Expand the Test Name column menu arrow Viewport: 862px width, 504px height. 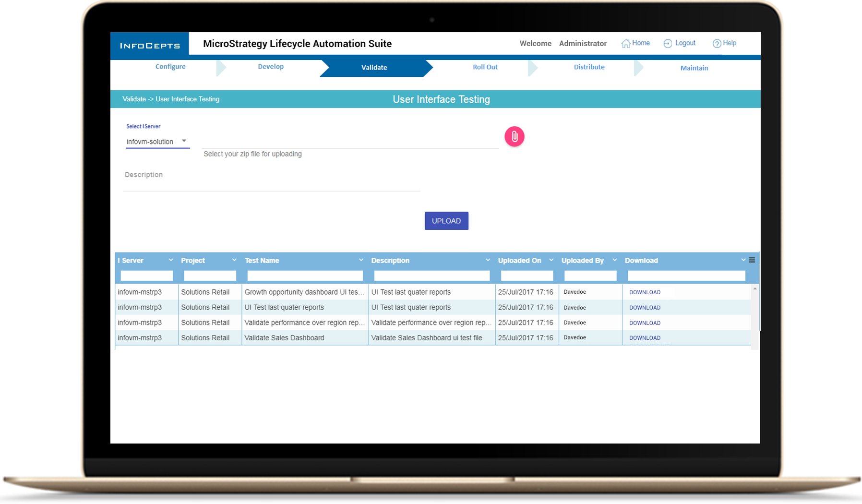[x=361, y=260]
